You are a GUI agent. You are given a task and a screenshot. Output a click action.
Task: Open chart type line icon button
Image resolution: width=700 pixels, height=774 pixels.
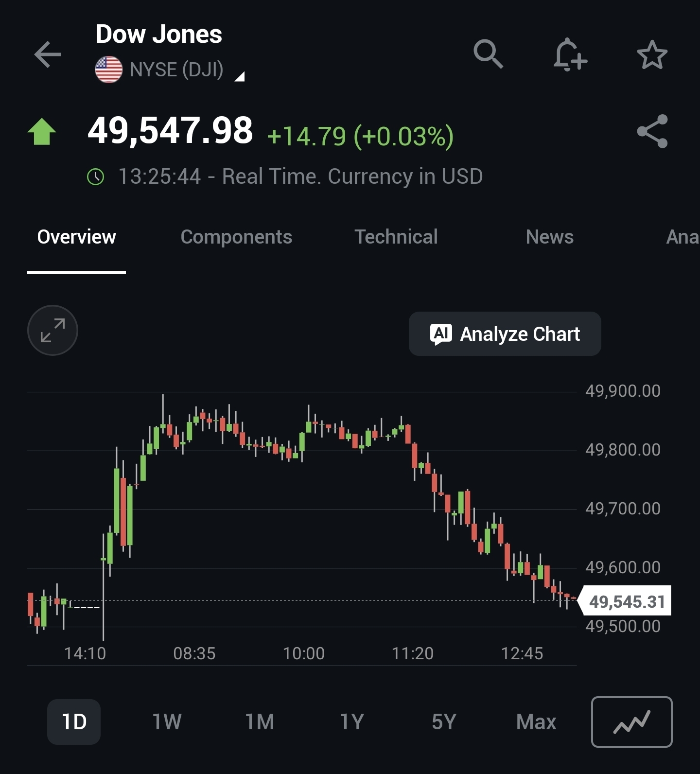(631, 722)
